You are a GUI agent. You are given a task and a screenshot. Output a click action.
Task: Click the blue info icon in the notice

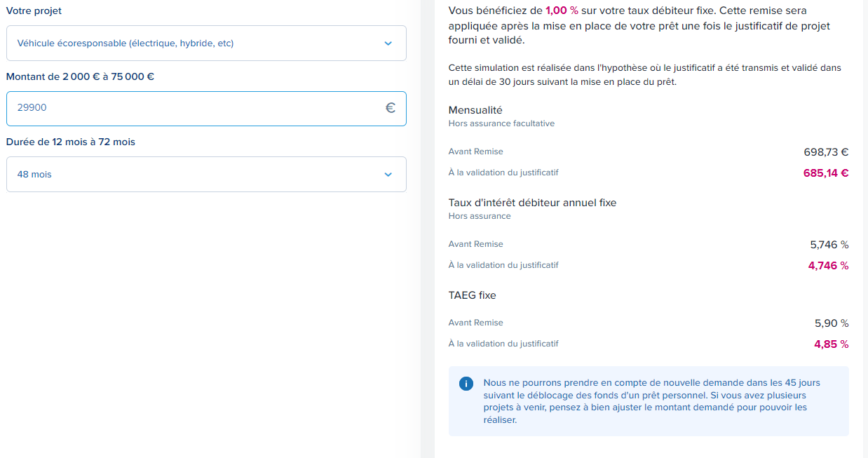click(466, 384)
